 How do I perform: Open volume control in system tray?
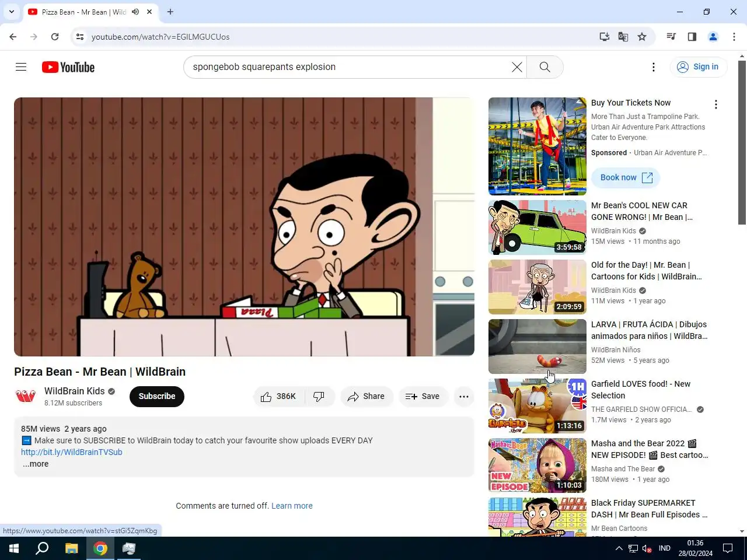(x=647, y=548)
